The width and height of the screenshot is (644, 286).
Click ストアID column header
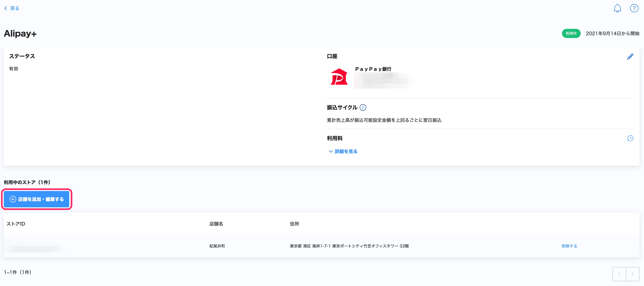pos(16,224)
